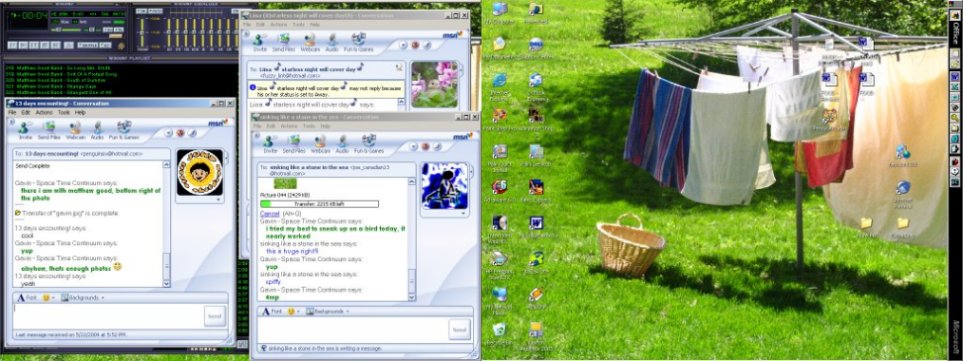Toggle Winamp shuffle button
This screenshot has height=361, width=963.
tap(89, 45)
